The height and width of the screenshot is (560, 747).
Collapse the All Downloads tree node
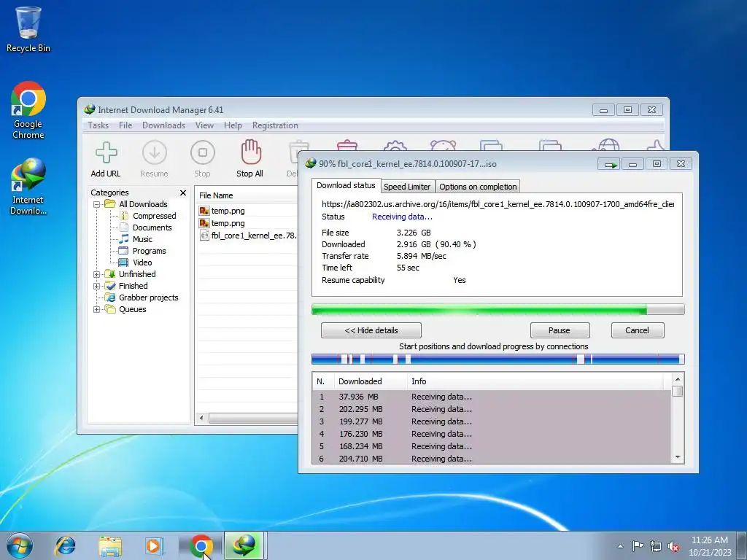point(96,204)
